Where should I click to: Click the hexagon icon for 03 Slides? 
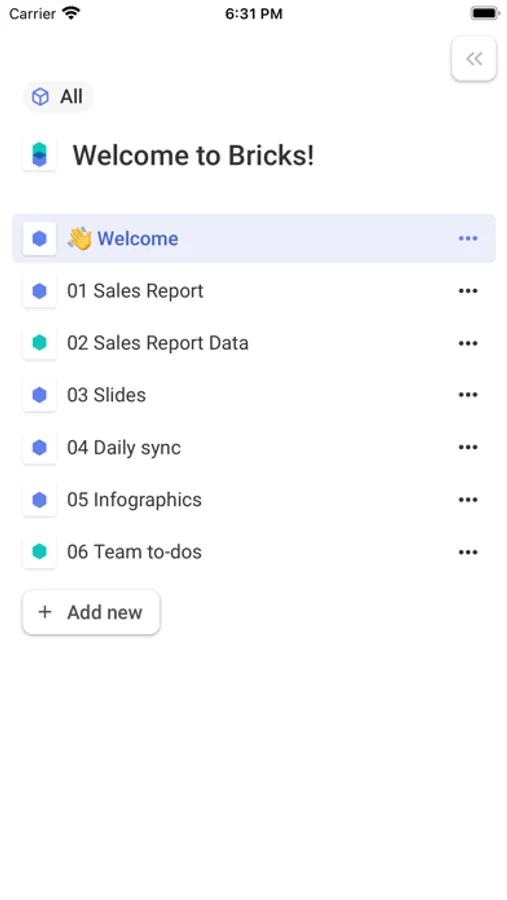39,395
